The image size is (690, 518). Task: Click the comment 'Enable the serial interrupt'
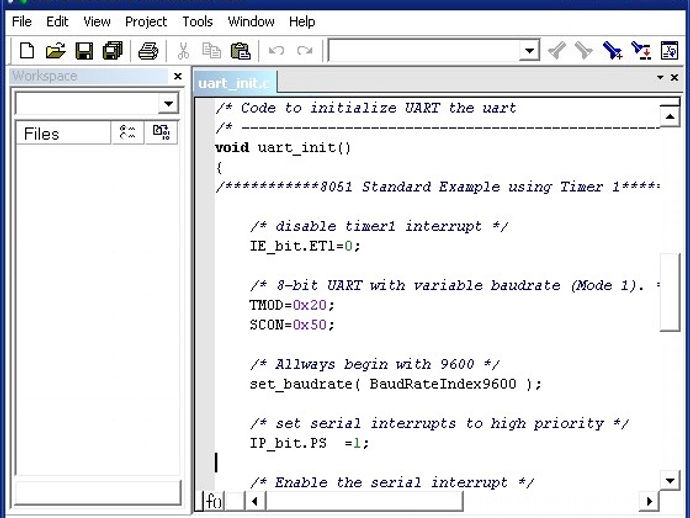pos(392,483)
